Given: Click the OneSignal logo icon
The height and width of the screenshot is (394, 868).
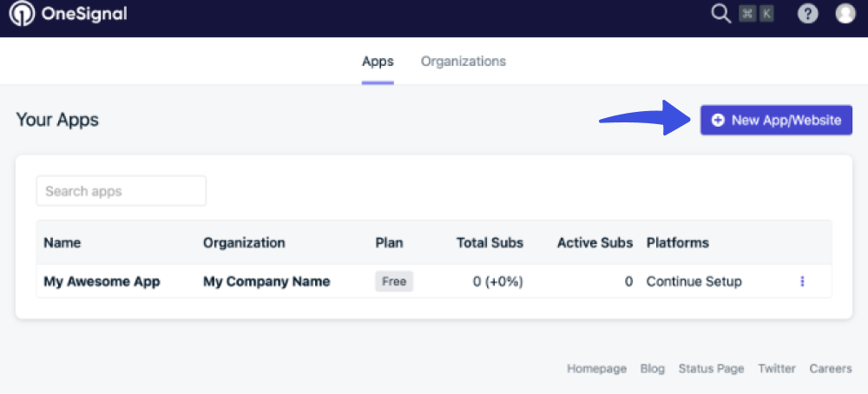Looking at the screenshot, I should 22,13.
